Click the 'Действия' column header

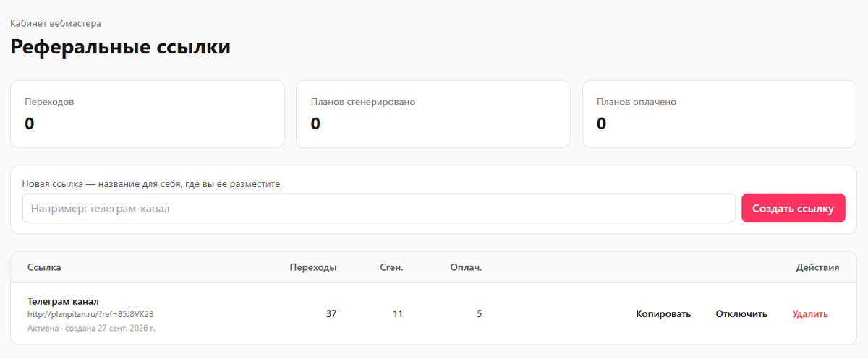(x=817, y=267)
